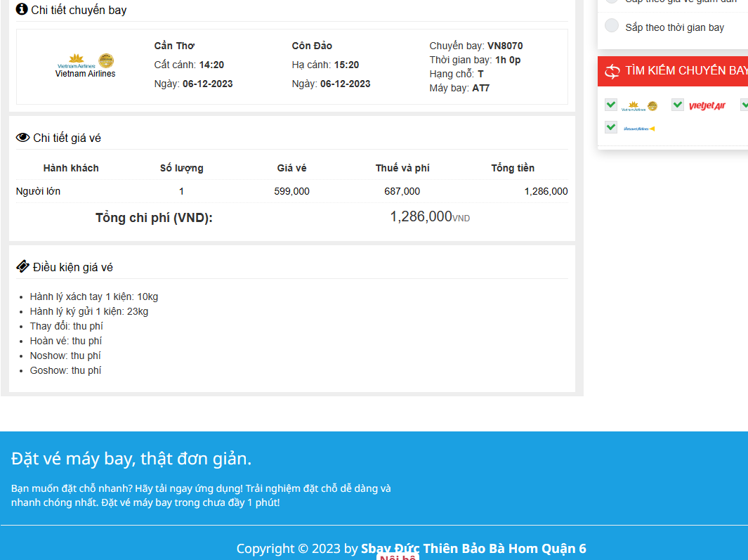The height and width of the screenshot is (560, 748).
Task: Click the refresh icon in the red search header
Action: point(612,71)
